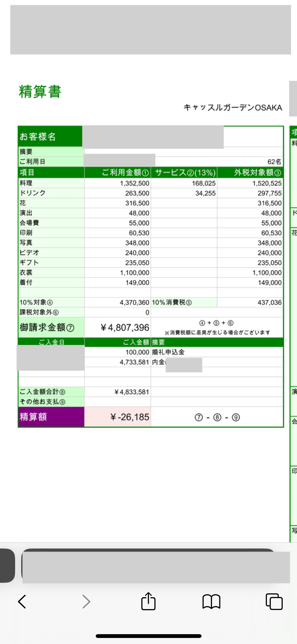Tap the billed total ¥4,807,396
Screen dimensions: 297x644
(125, 328)
